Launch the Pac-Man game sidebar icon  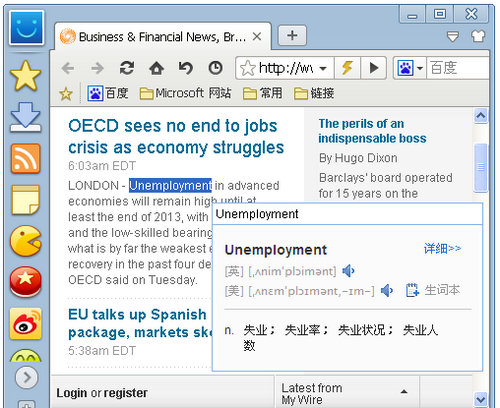pyautogui.click(x=26, y=241)
